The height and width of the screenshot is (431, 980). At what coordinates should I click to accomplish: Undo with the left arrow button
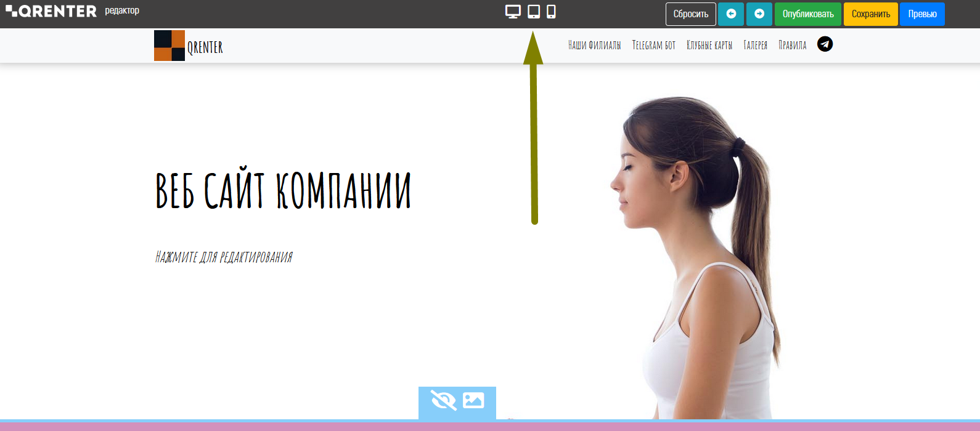pos(731,14)
